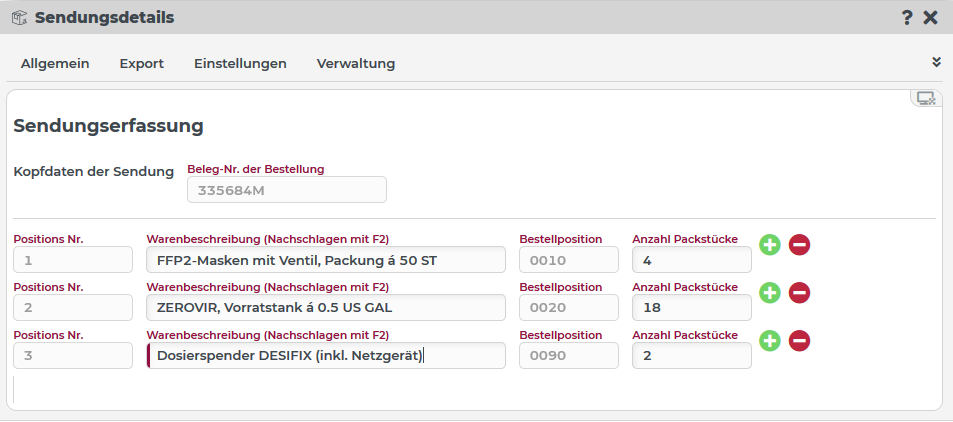
Task: Expand the double chevron menu overflow
Action: (x=936, y=62)
